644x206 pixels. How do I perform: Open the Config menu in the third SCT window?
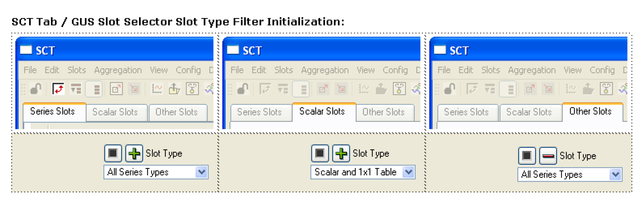pyautogui.click(x=602, y=70)
